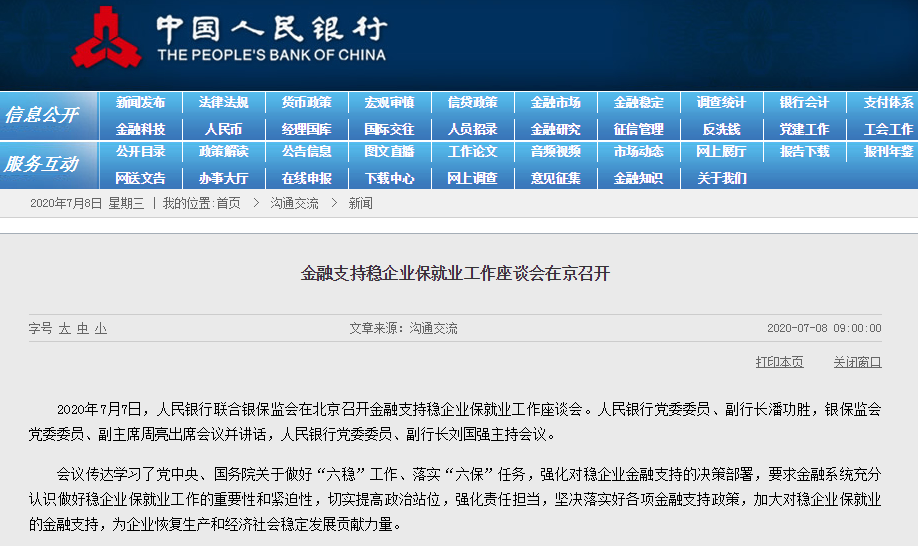The image size is (918, 546).
Task: Open 公告信息 under 服务互动
Action: point(306,152)
